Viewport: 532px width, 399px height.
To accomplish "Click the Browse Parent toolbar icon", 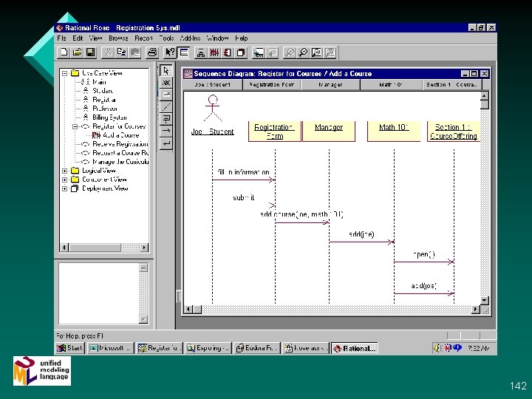I will [259, 52].
